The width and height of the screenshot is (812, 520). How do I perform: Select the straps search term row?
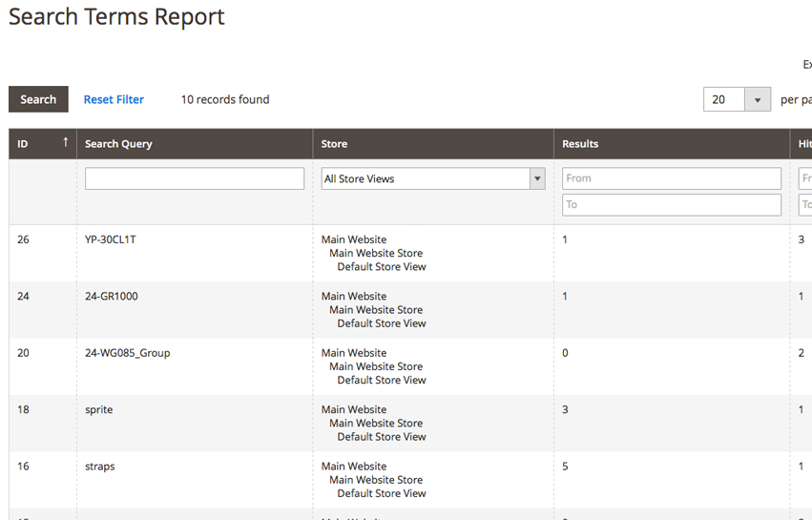coord(100,467)
